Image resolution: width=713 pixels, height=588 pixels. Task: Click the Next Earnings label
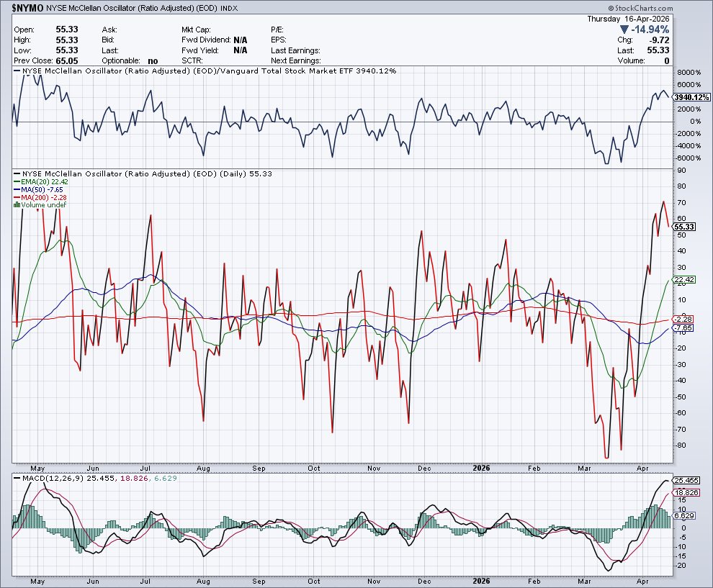(295, 61)
